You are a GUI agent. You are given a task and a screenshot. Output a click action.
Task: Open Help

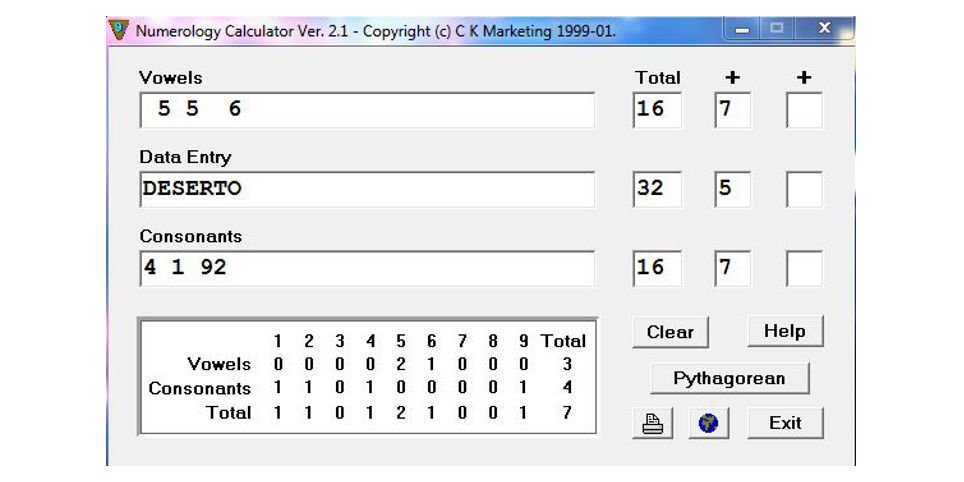pos(785,331)
